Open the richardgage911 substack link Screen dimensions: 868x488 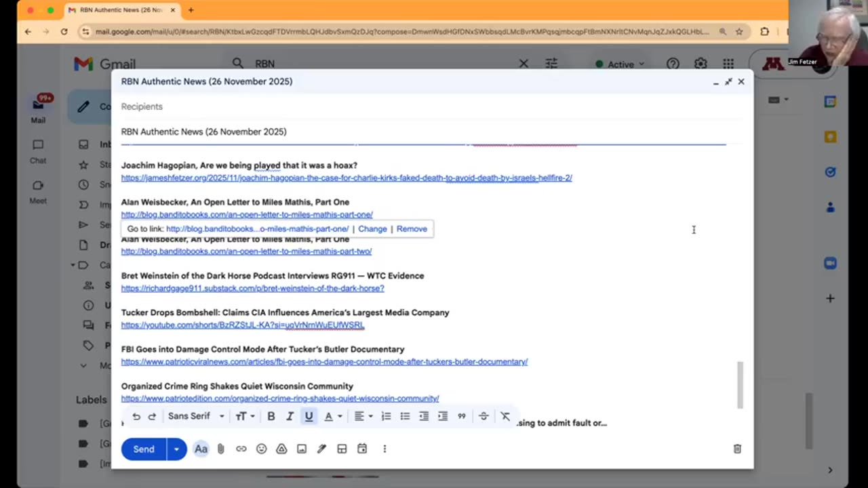coord(252,288)
